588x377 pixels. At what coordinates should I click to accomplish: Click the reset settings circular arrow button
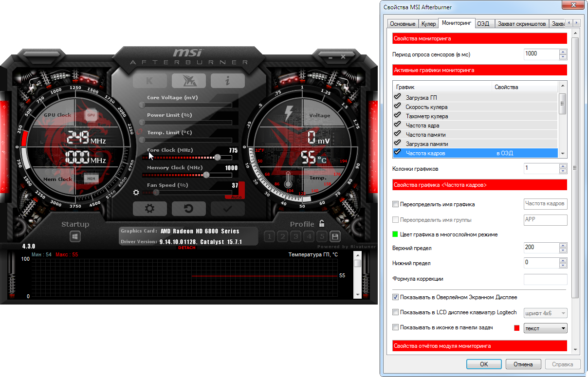pyautogui.click(x=188, y=209)
